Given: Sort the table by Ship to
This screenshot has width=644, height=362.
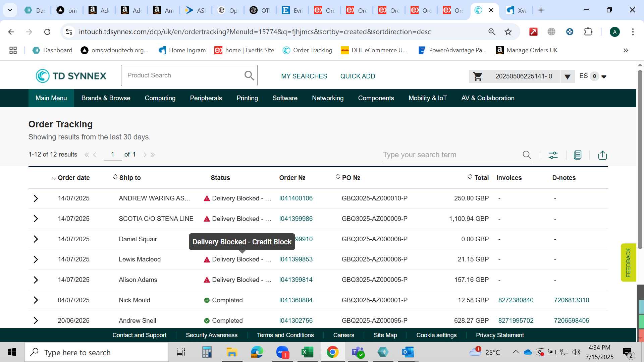Looking at the screenshot, I should pyautogui.click(x=127, y=178).
